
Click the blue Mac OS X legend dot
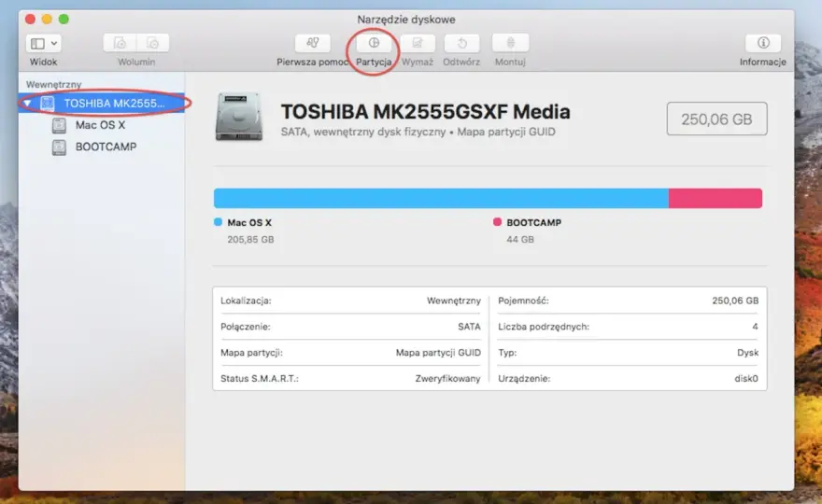pos(218,222)
